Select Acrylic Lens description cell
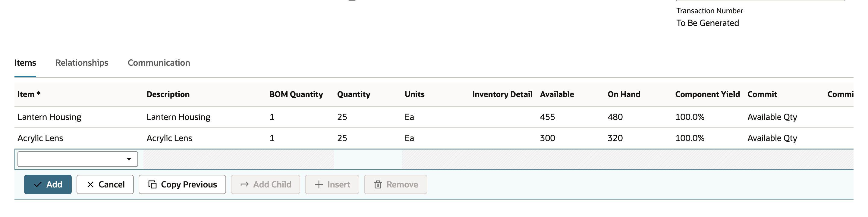This screenshot has height=217, width=868. coord(169,138)
